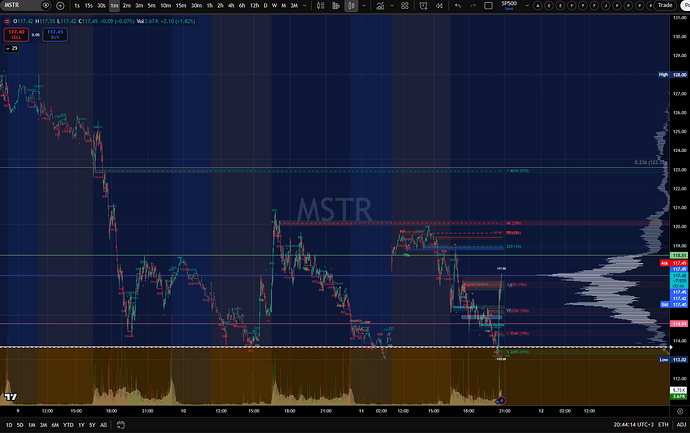Click the pink 114.91 price scale label
The image size is (690, 433).
pos(679,323)
